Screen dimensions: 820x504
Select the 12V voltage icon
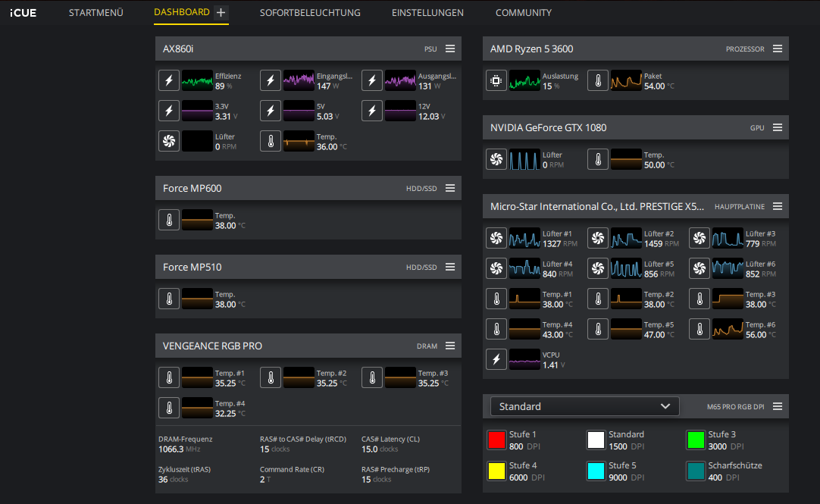tap(372, 111)
